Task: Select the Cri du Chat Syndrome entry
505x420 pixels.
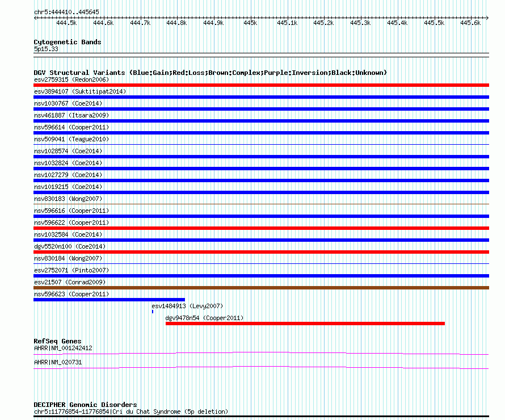Action: point(131,411)
